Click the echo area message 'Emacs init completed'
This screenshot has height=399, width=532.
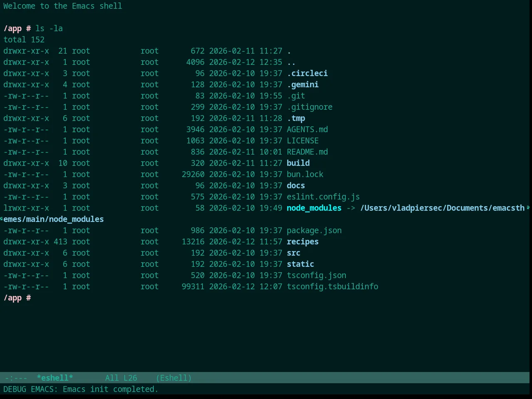pyautogui.click(x=111, y=389)
